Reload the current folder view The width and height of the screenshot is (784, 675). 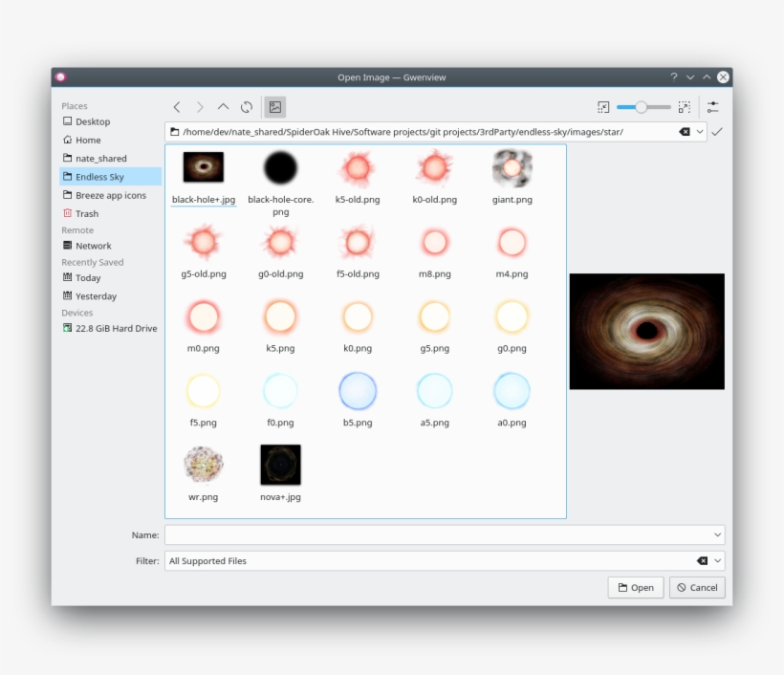(247, 106)
